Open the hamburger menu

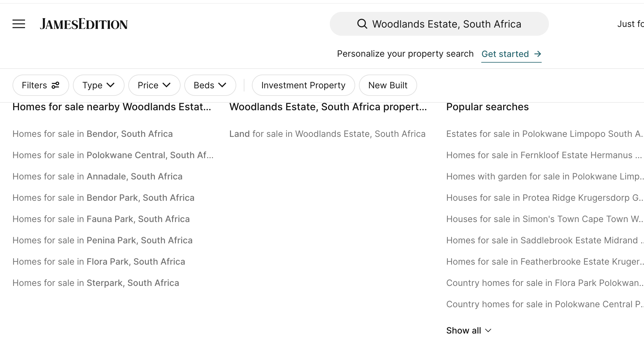tap(19, 24)
